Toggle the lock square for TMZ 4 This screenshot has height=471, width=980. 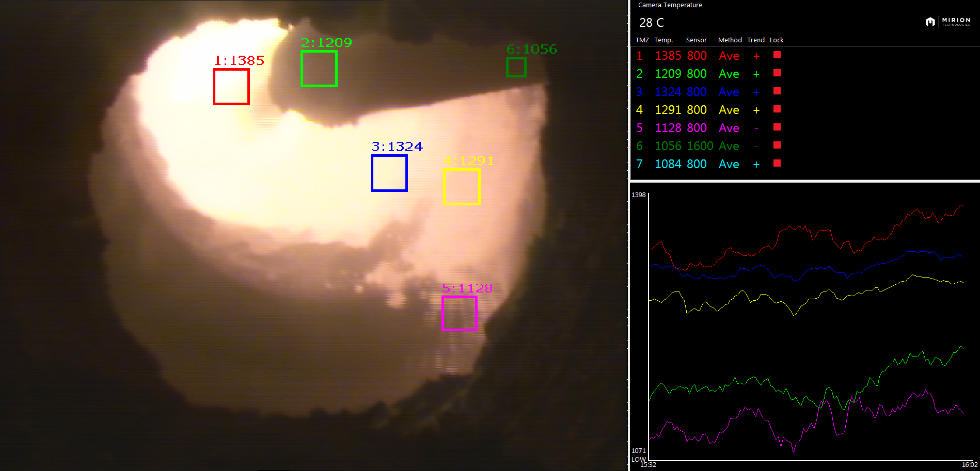click(777, 109)
